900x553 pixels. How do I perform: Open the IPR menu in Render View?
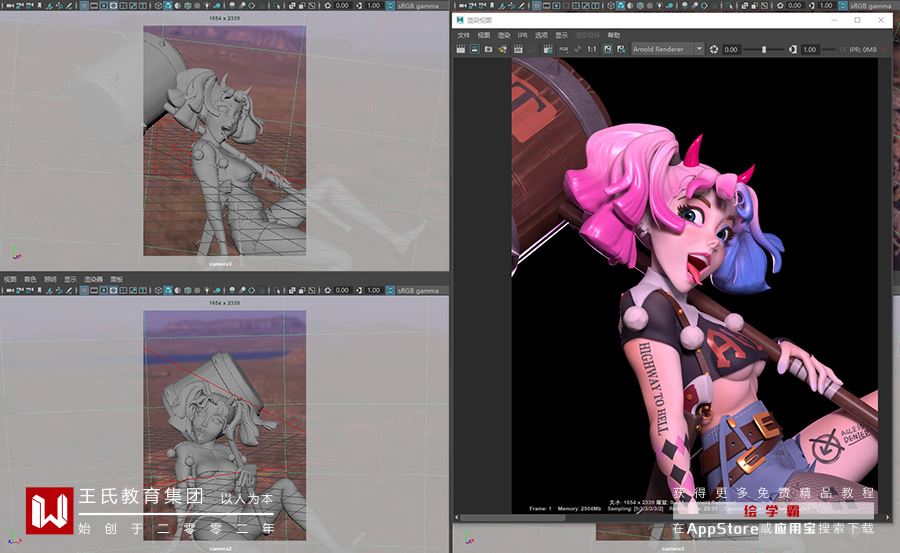click(x=522, y=35)
